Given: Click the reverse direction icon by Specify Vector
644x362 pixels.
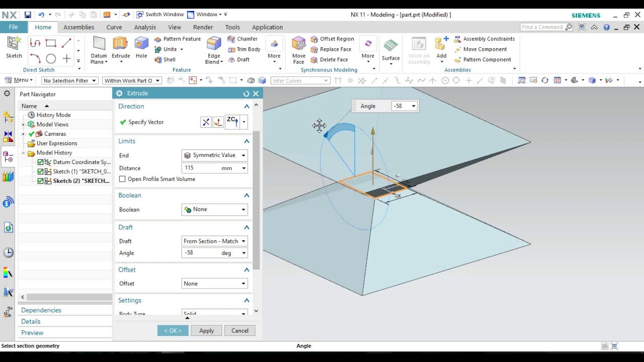Looking at the screenshot, I should point(206,122).
